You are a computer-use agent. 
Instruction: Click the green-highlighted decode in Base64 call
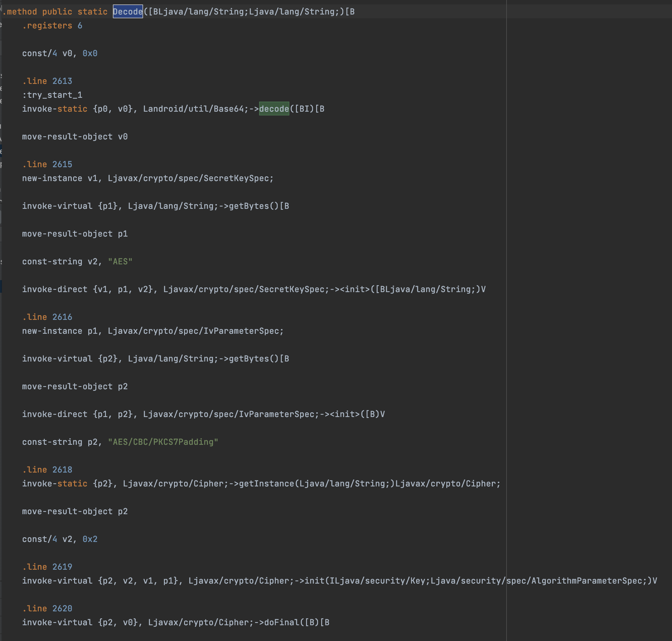point(274,109)
